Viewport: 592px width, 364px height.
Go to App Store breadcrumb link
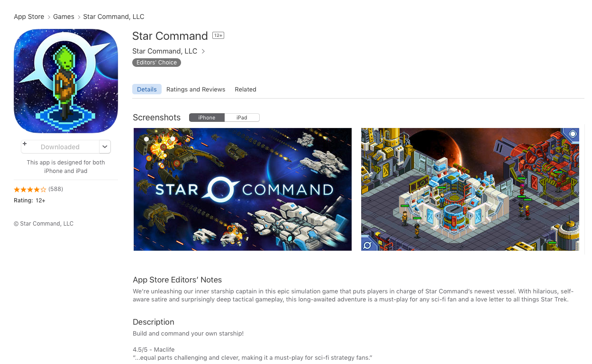tap(29, 17)
